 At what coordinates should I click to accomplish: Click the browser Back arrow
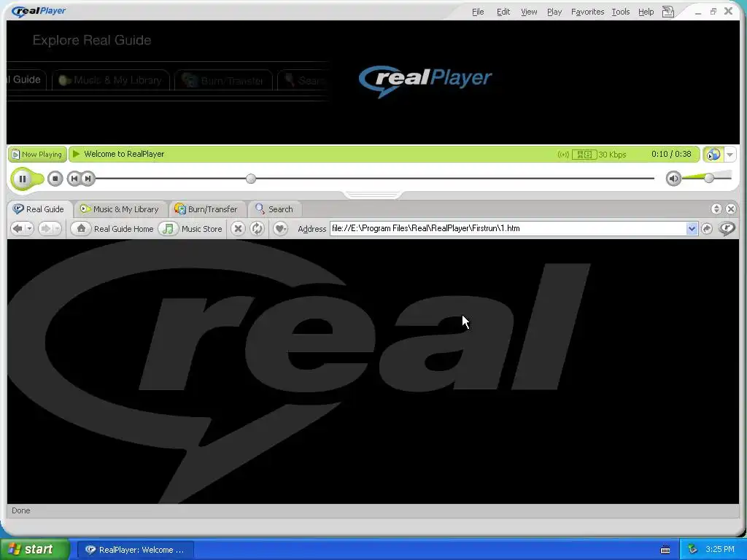point(18,228)
